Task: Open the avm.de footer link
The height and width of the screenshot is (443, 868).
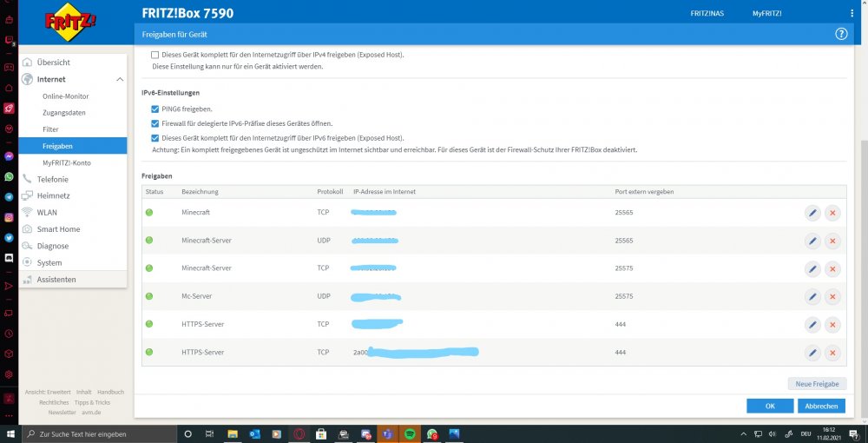Action: pyautogui.click(x=91, y=413)
